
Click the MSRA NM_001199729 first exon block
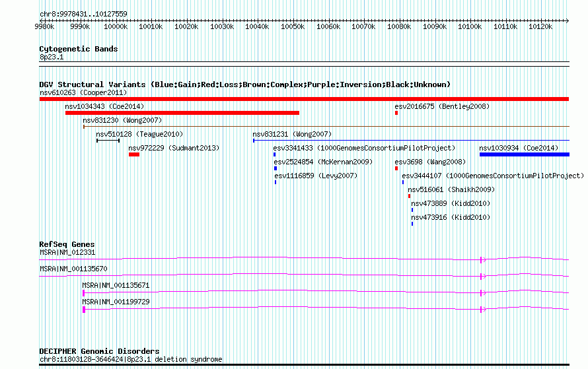[x=84, y=310]
